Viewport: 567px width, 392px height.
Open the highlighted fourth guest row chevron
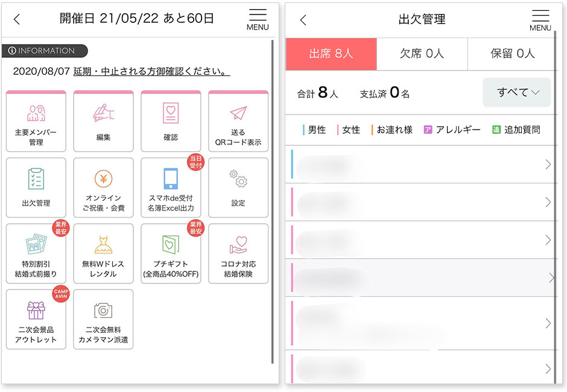(551, 278)
